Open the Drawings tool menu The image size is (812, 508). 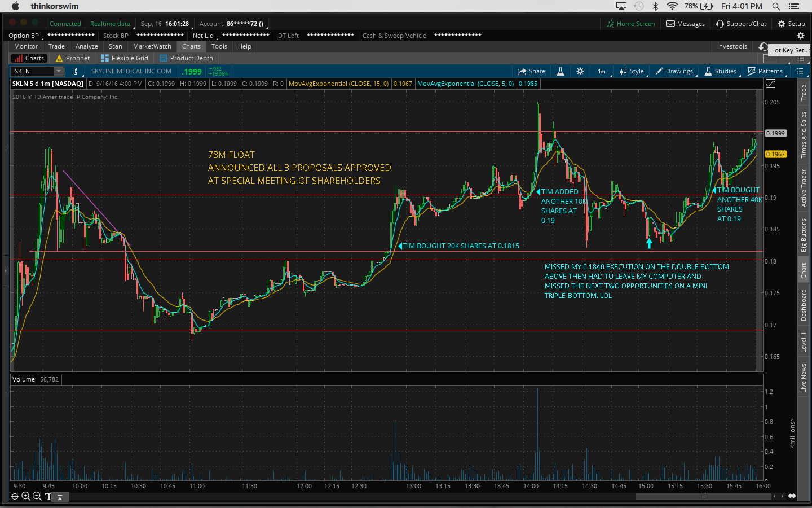674,71
